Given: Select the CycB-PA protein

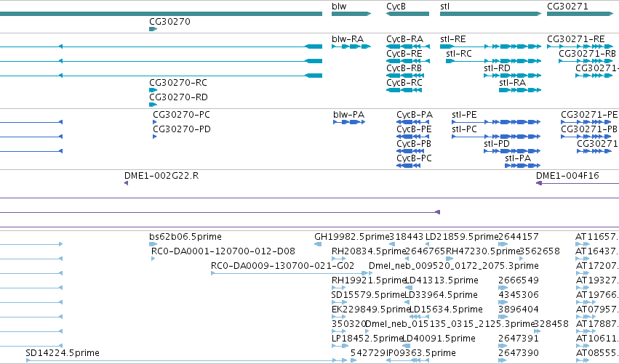Looking at the screenshot, I should pos(413,122).
